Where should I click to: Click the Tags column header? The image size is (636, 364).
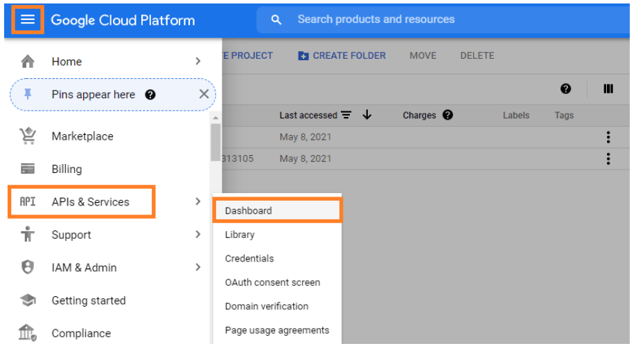tap(564, 116)
